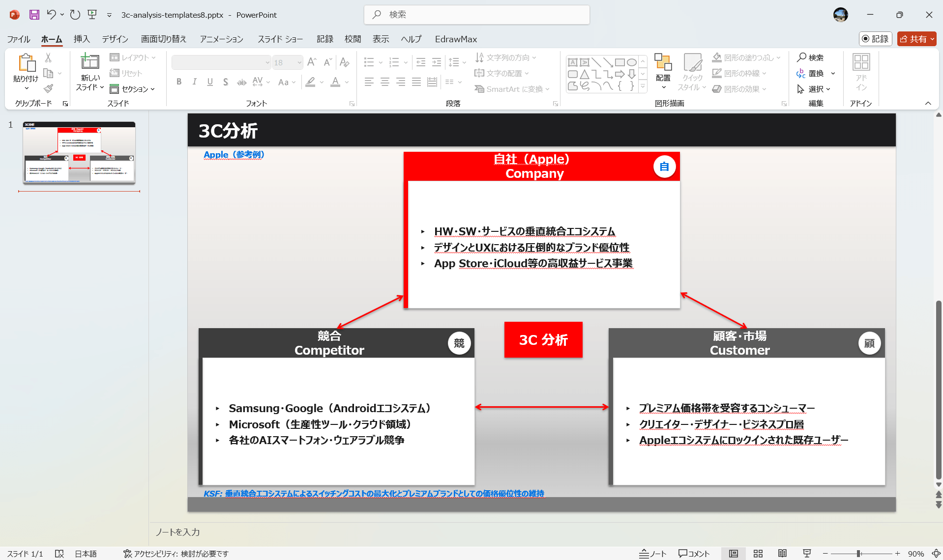Open text direction 文字列の方向 dropdown

[505, 57]
